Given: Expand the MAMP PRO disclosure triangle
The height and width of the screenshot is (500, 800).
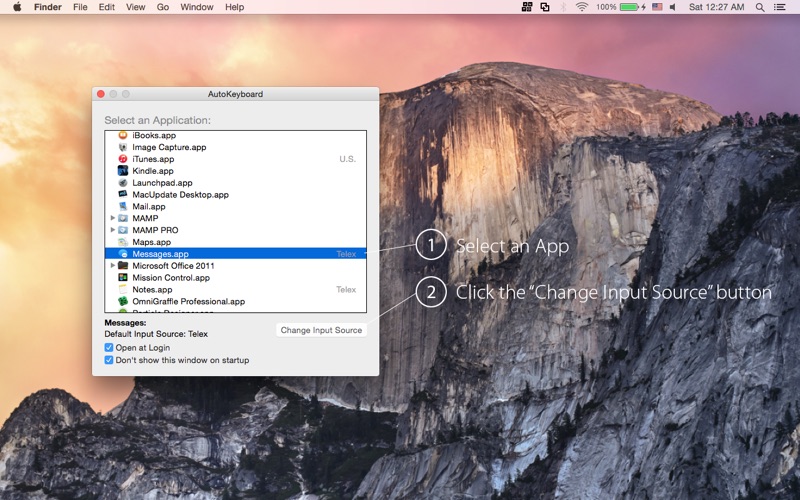Looking at the screenshot, I should (x=113, y=230).
